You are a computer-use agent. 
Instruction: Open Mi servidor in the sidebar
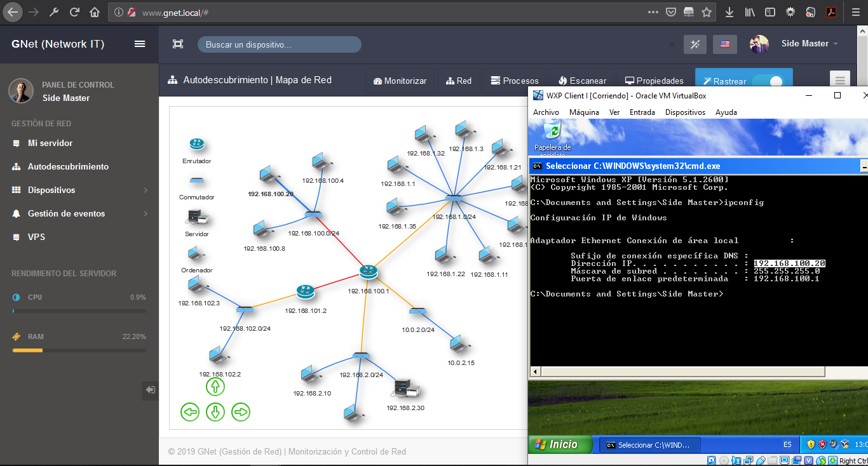50,143
